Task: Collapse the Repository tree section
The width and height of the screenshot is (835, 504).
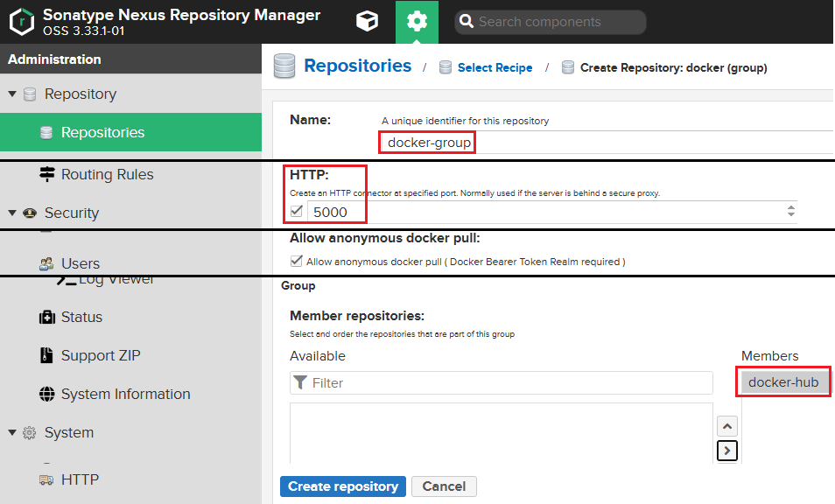Action: pos(12,94)
